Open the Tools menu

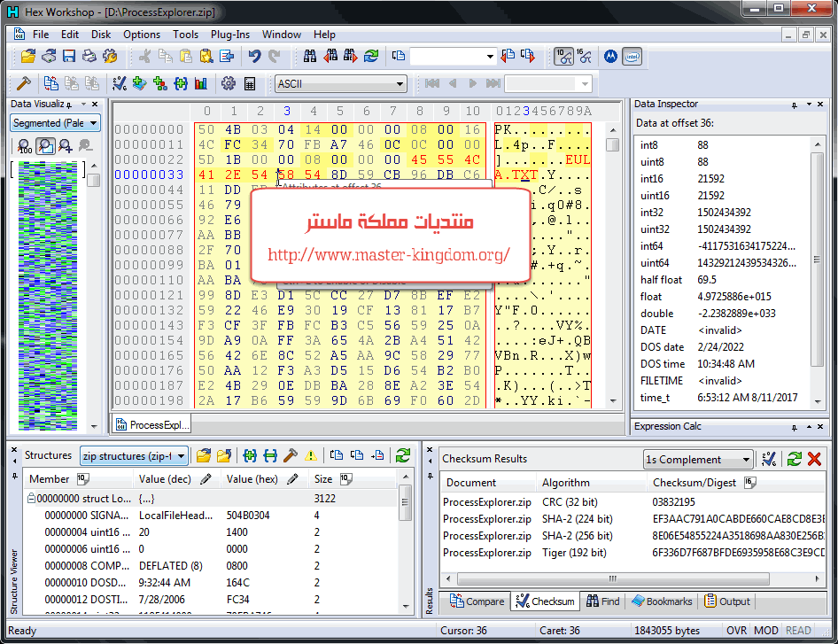coord(185,35)
